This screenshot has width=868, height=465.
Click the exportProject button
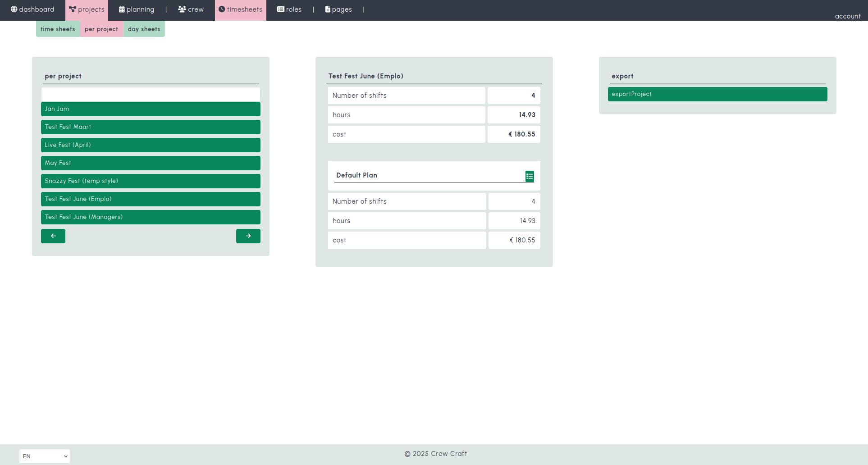[717, 94]
